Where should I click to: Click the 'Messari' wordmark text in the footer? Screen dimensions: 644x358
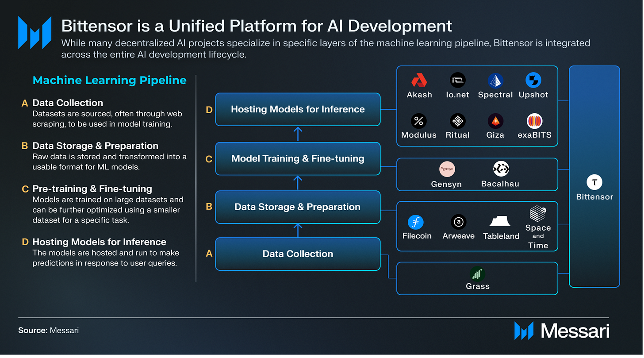coord(575,331)
